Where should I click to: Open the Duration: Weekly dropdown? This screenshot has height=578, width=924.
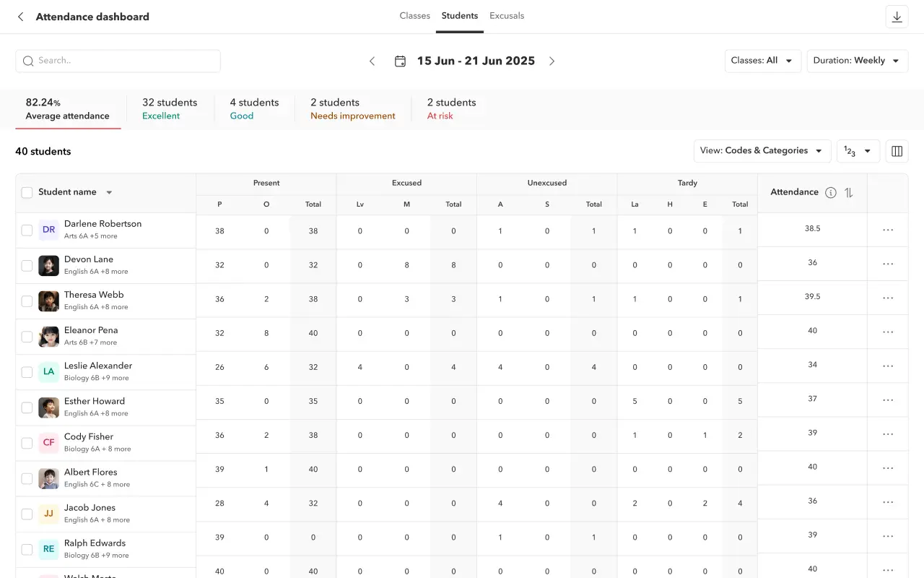pos(857,61)
